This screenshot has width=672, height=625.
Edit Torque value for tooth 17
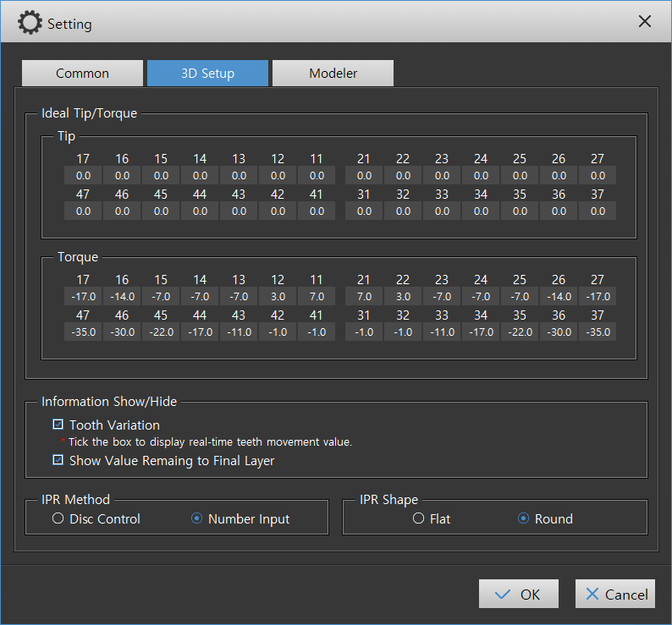point(83,297)
